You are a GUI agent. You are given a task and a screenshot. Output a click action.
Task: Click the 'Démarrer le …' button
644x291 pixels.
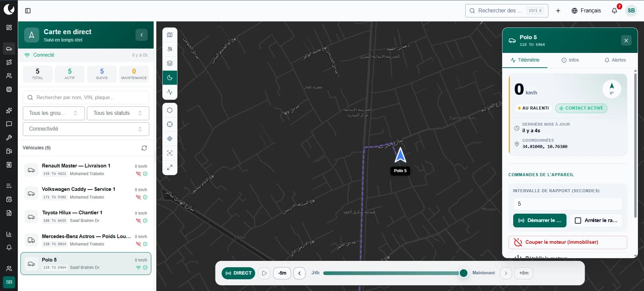[540, 220]
